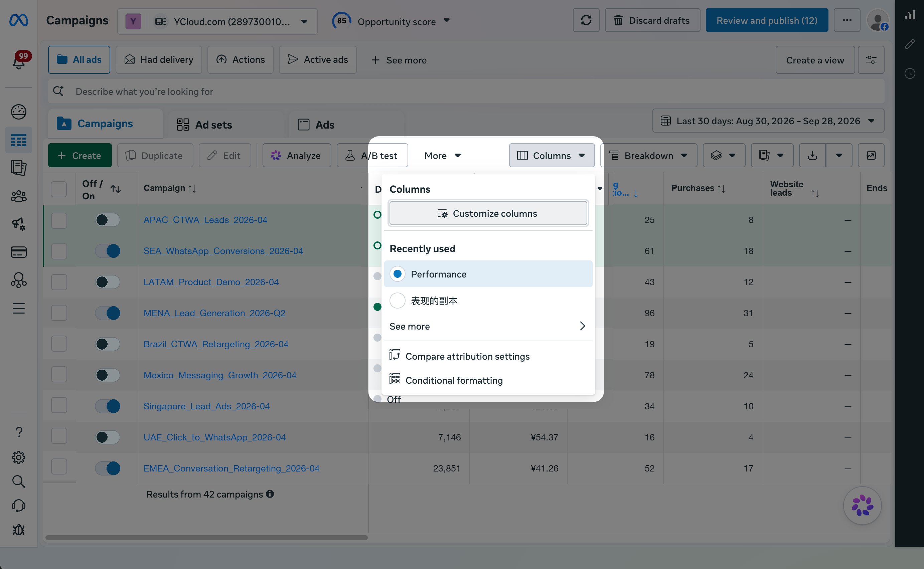Open notifications bell with 99 badge
The width and height of the screenshot is (924, 569).
(19, 60)
